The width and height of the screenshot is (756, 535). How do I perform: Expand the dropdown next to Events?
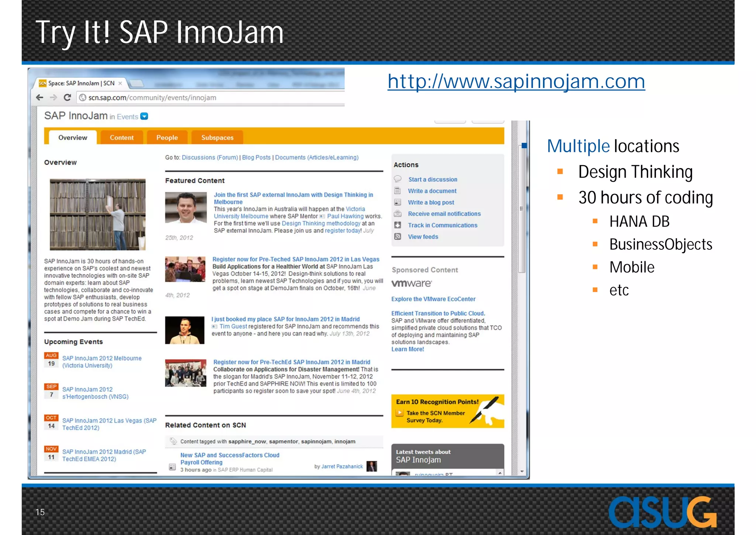point(145,116)
